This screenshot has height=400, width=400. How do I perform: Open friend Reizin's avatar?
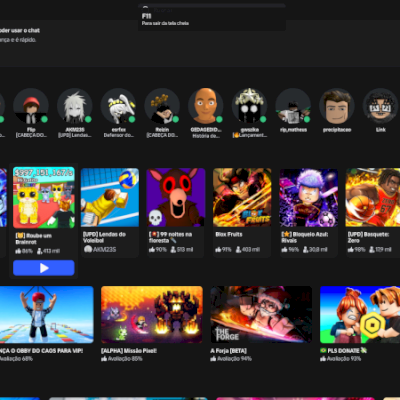[x=162, y=106]
